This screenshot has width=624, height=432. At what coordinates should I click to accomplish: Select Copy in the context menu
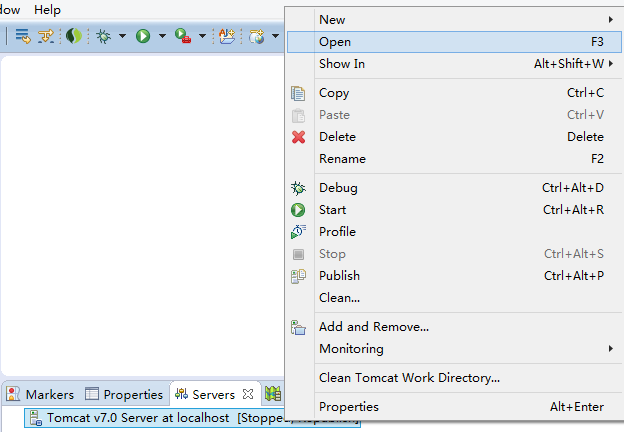pos(454,93)
